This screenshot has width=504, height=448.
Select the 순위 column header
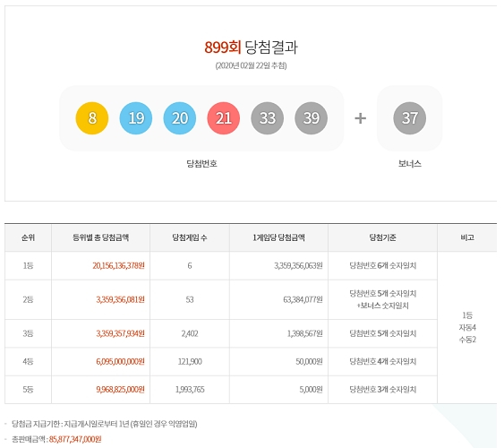point(28,237)
